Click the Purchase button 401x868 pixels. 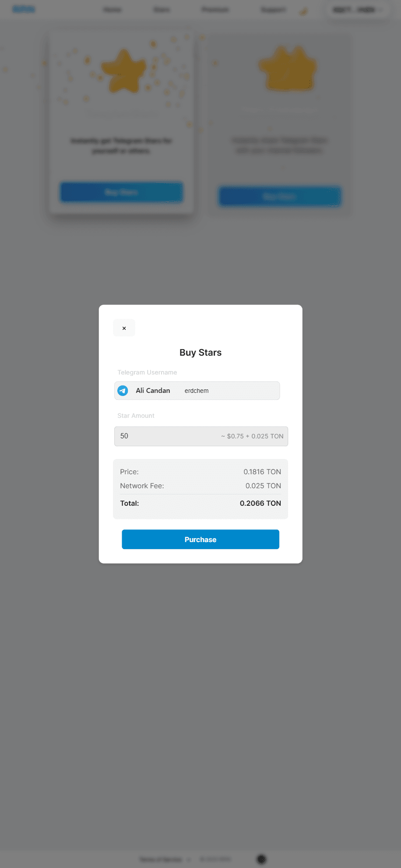point(200,539)
